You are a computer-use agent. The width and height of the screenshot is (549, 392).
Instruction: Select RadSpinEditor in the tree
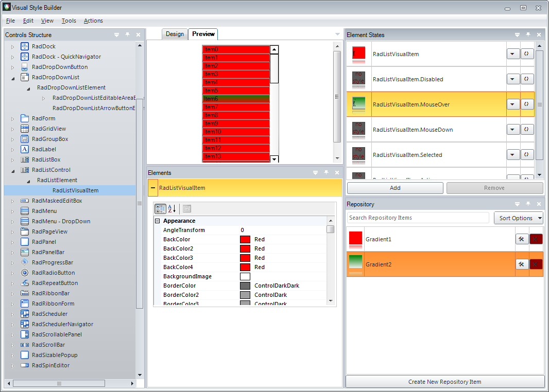click(51, 365)
